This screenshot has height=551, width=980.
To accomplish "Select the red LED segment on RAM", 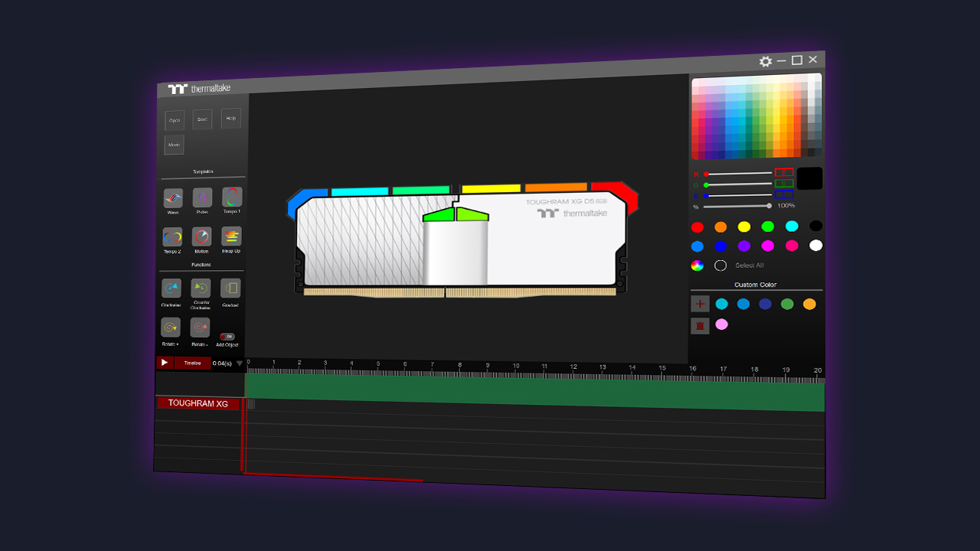I will [616, 194].
